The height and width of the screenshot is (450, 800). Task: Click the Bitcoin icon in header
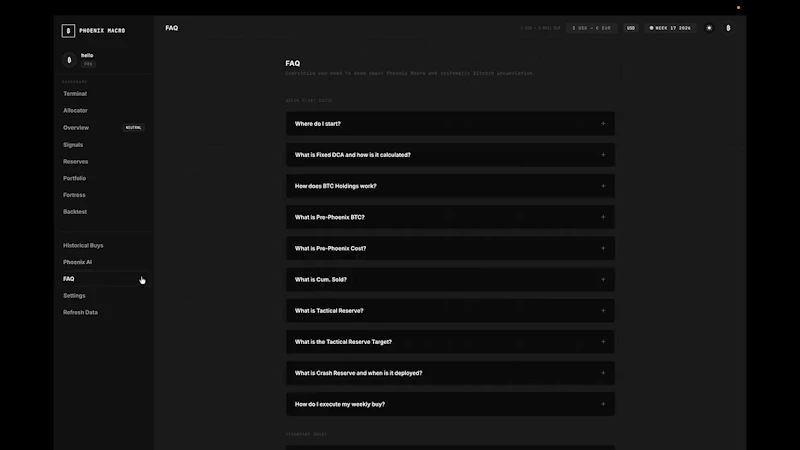[x=728, y=28]
